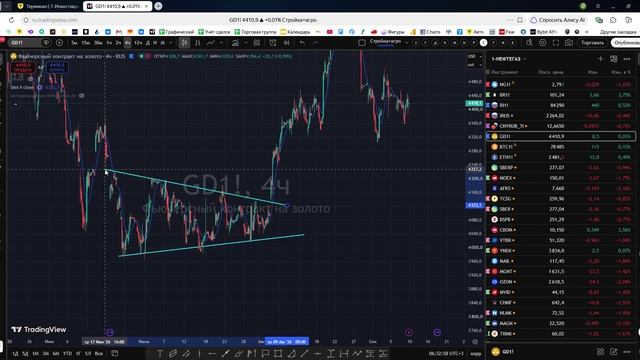Enter fullscreen mode for the chart
This screenshot has height=360, width=640.
[x=556, y=43]
